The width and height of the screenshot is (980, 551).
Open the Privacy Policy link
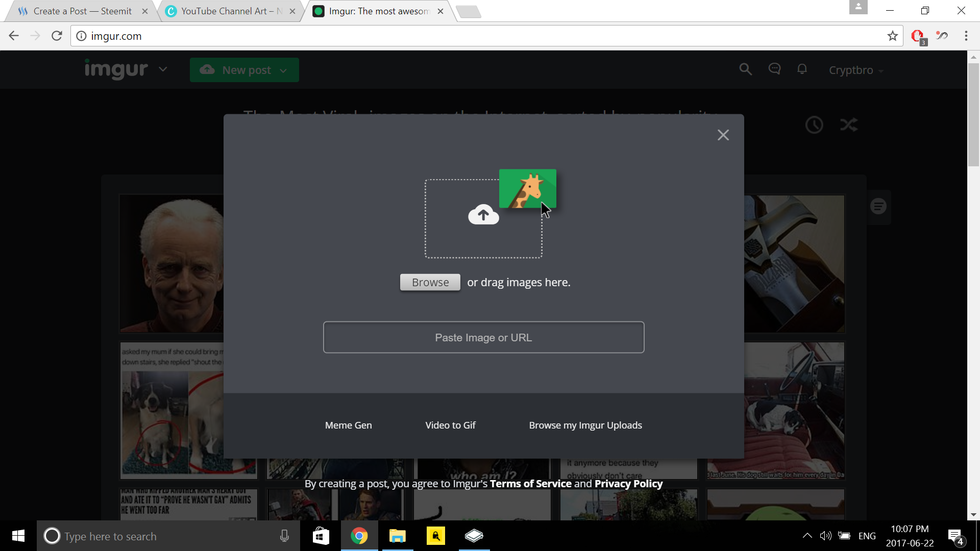pos(628,484)
